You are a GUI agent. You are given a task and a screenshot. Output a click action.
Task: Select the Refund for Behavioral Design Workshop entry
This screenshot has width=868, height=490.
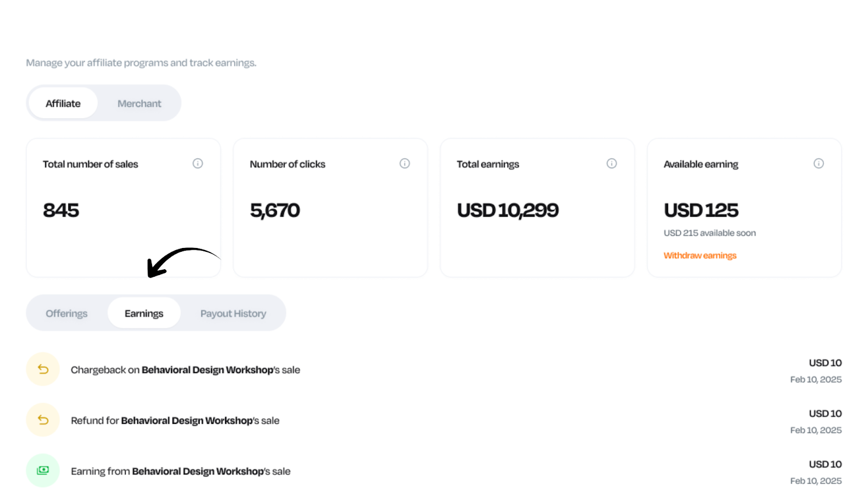click(x=175, y=421)
